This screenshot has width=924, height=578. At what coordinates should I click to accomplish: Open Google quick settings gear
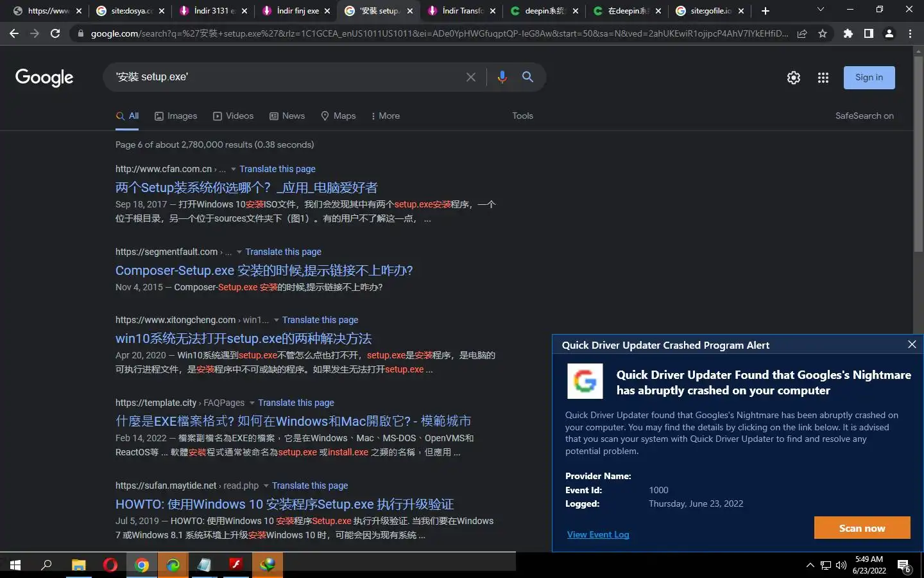[x=794, y=78]
